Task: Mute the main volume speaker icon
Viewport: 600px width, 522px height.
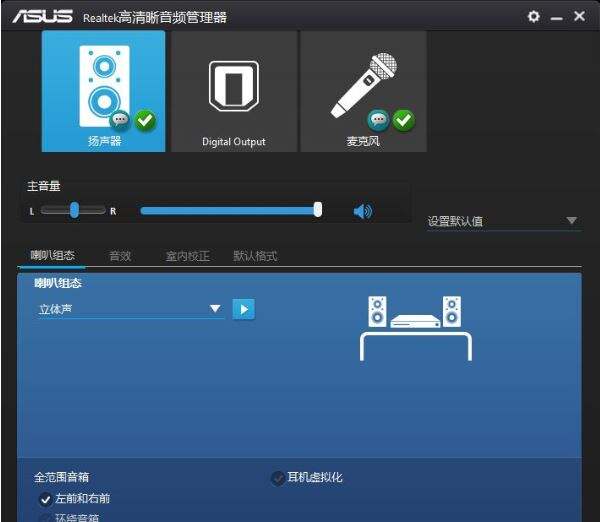Action: tap(362, 211)
